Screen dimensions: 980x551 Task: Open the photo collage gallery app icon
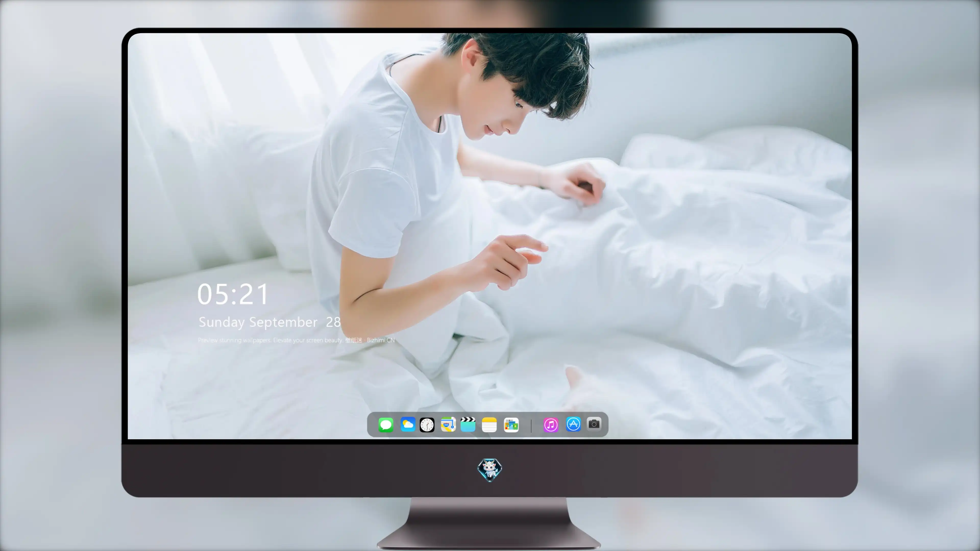click(x=511, y=425)
